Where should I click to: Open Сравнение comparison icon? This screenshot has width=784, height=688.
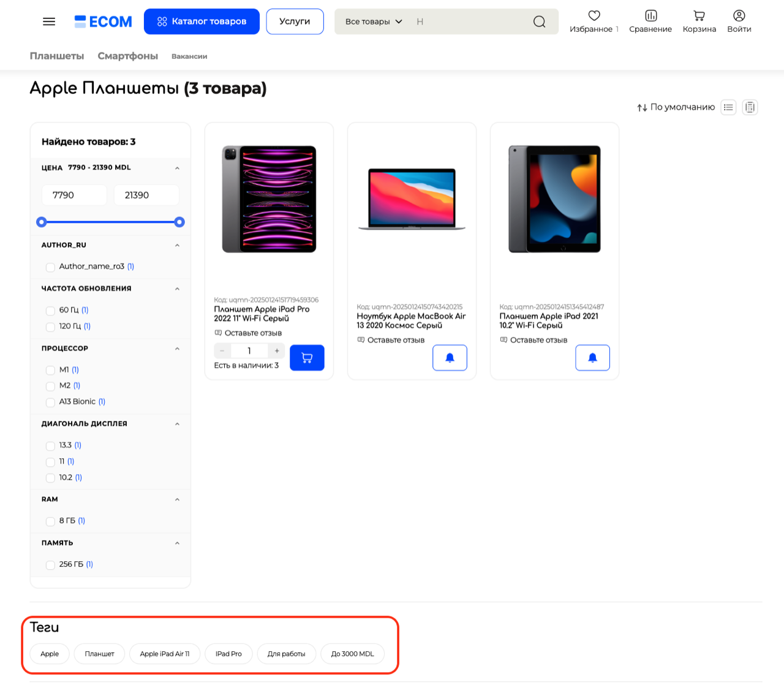[650, 15]
